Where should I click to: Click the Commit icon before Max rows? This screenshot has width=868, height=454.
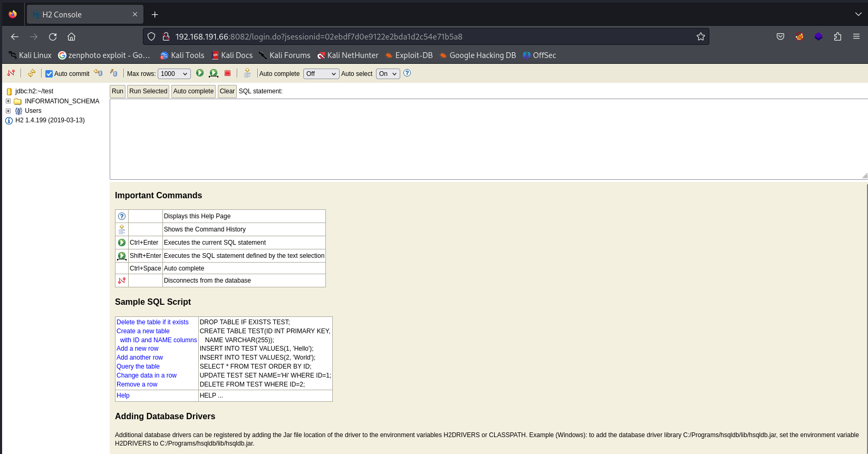point(113,73)
